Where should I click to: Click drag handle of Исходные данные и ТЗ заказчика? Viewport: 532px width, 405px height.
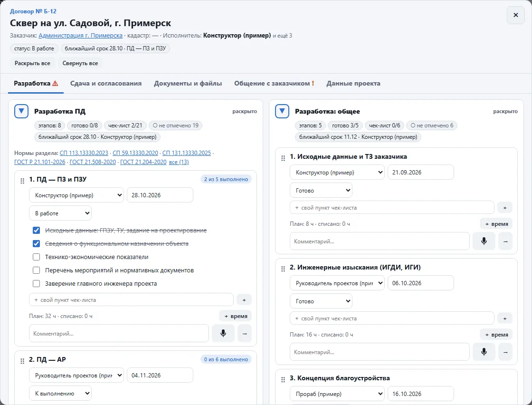(x=283, y=158)
